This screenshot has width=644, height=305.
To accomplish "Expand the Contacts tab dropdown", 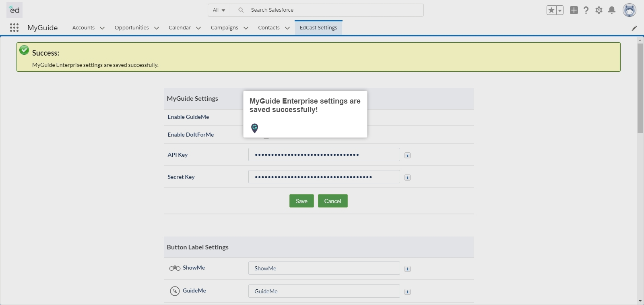I will (287, 28).
